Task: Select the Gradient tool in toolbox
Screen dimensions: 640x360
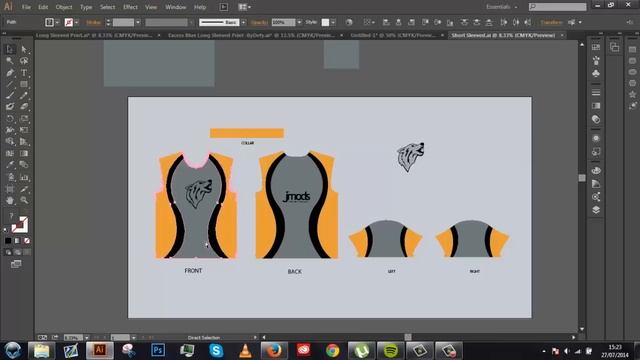Action: [24, 153]
